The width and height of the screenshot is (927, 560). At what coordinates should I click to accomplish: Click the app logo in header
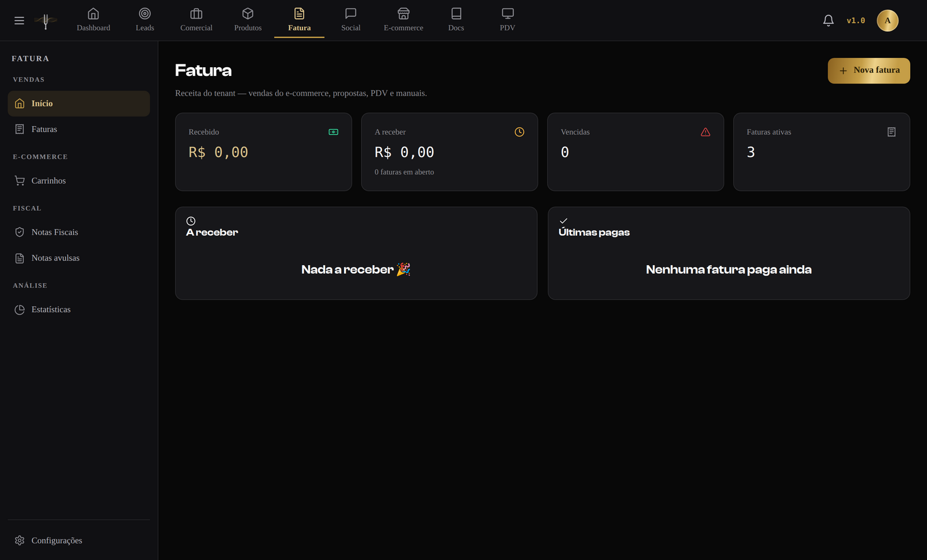tap(46, 21)
